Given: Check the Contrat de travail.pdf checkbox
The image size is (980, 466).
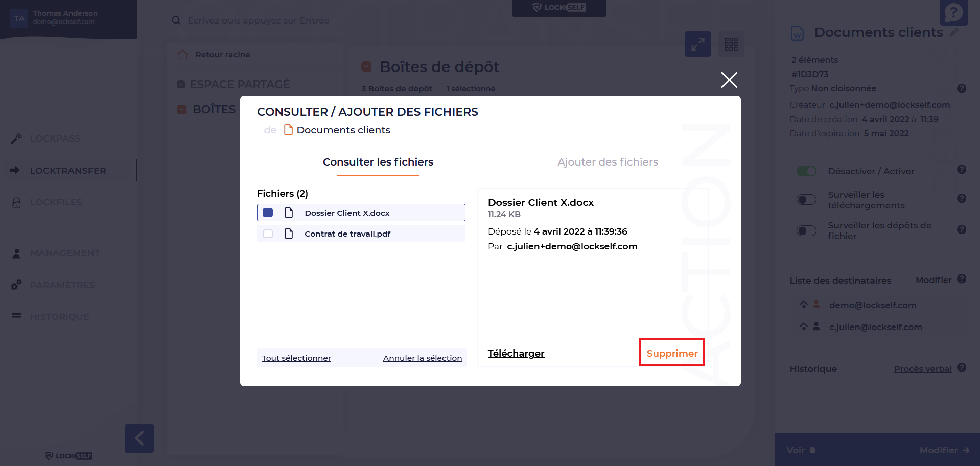Looking at the screenshot, I should (x=268, y=234).
